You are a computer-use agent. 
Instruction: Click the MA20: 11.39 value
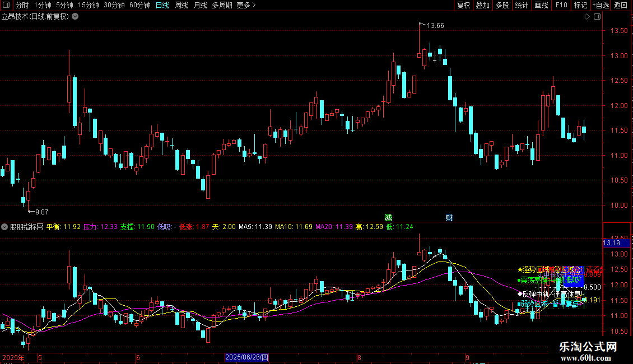334,227
